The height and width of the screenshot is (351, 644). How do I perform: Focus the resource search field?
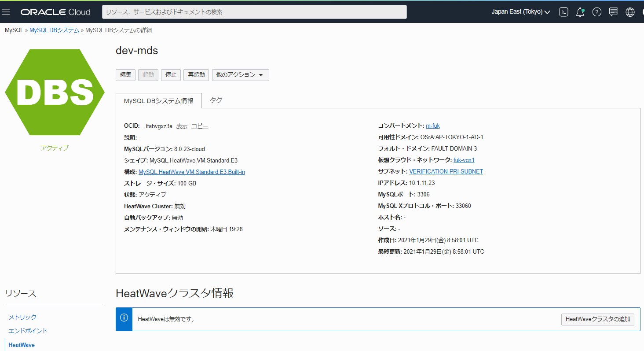click(254, 12)
